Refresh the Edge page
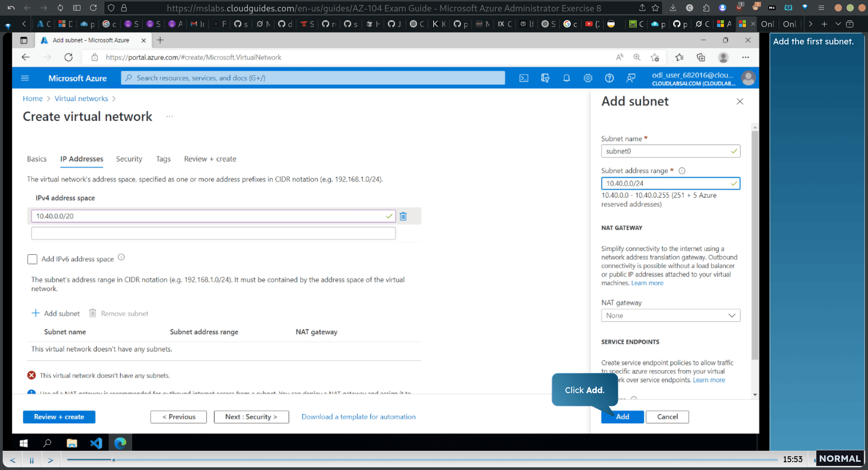The width and height of the screenshot is (868, 470). coord(69,57)
